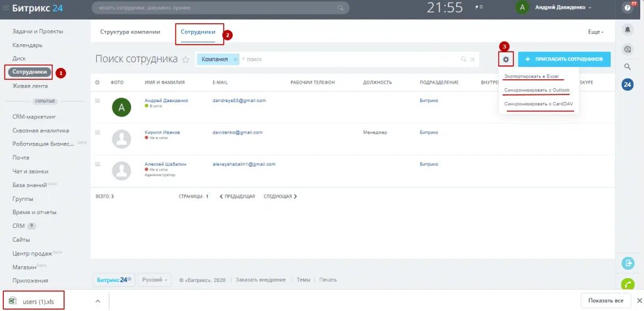Open the hamburger menu beside Битрикс 24 logo
644x311 pixels.
click(x=6, y=8)
